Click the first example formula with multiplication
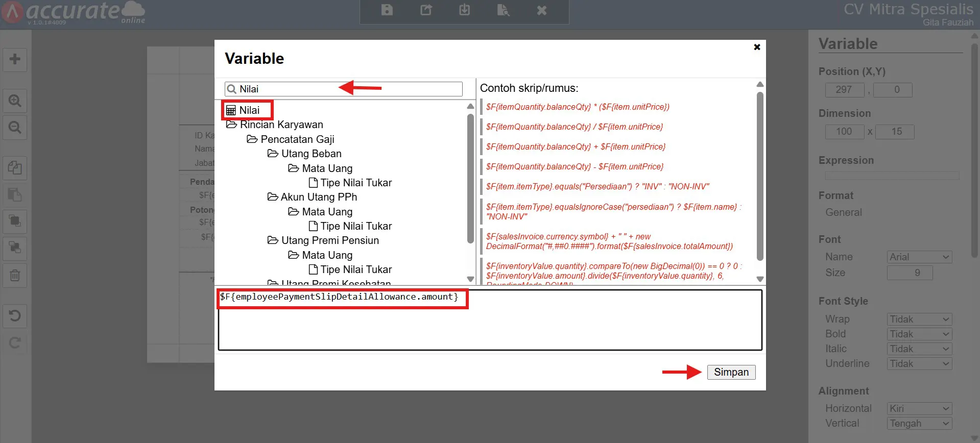The width and height of the screenshot is (980, 443). click(578, 107)
